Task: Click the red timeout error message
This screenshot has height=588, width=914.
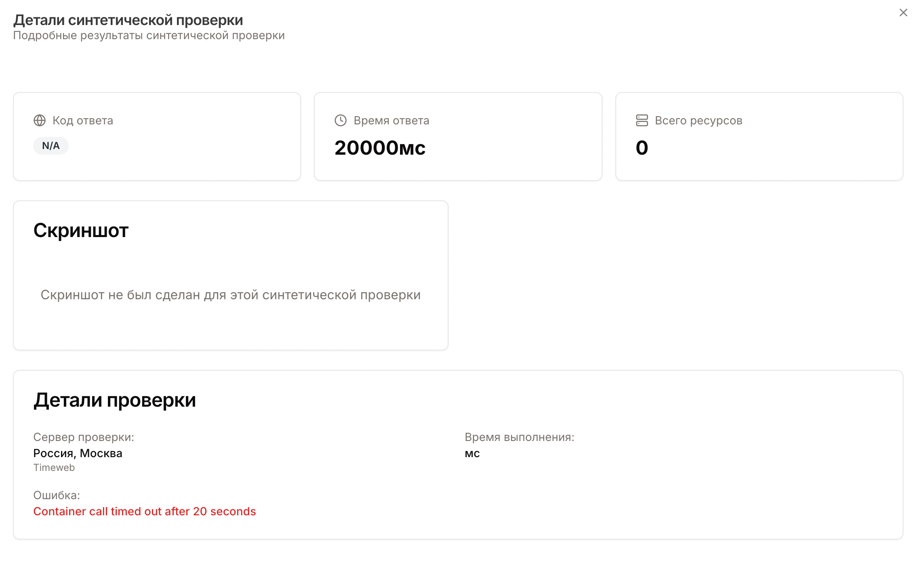Action: click(x=145, y=511)
